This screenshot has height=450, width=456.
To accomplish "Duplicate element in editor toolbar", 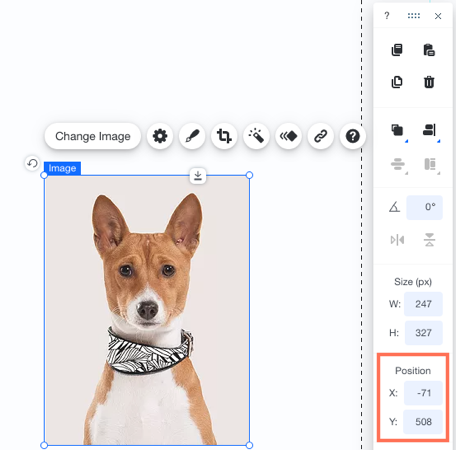I will click(x=397, y=82).
